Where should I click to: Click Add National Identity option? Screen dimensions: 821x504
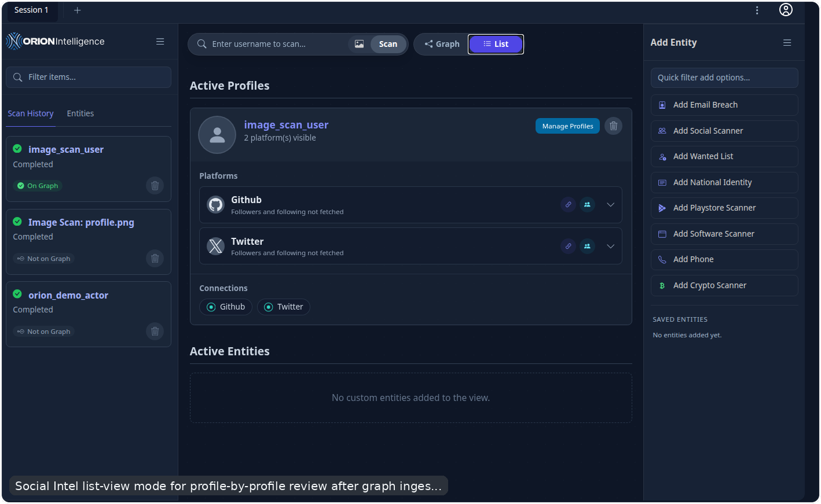tap(724, 183)
